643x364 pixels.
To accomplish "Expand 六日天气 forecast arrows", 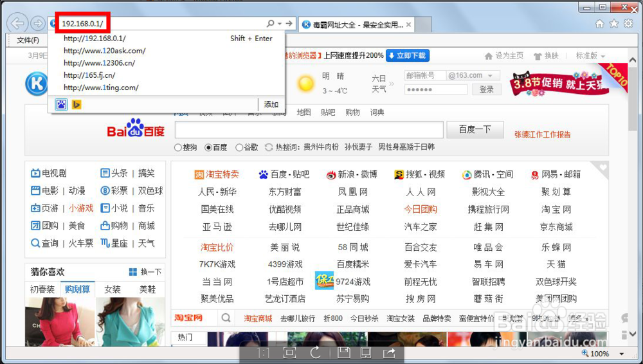I will (391, 84).
